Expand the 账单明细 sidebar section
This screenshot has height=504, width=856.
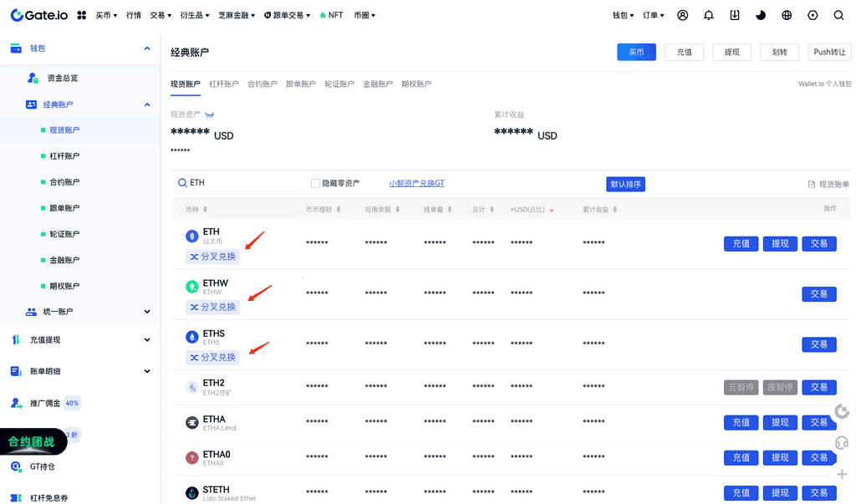point(147,371)
